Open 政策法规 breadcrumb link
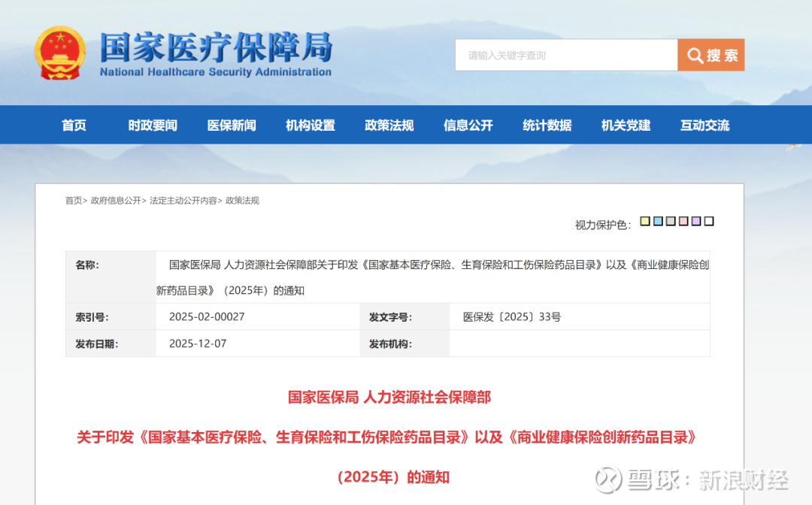 [242, 201]
